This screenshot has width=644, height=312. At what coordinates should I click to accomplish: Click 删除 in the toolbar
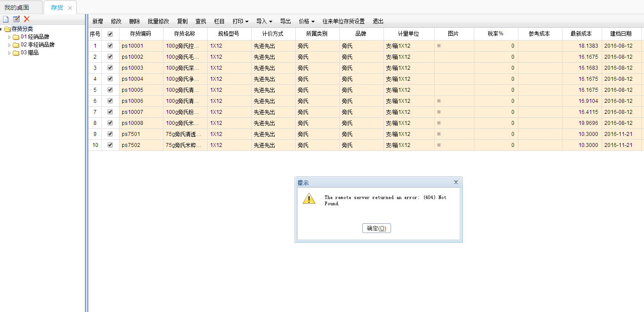(x=134, y=21)
